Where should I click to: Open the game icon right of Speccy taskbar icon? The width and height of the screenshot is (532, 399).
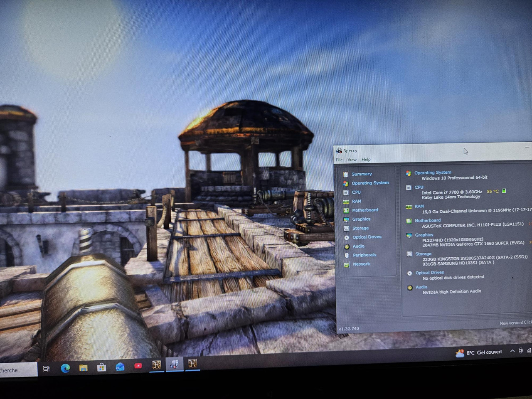point(192,364)
